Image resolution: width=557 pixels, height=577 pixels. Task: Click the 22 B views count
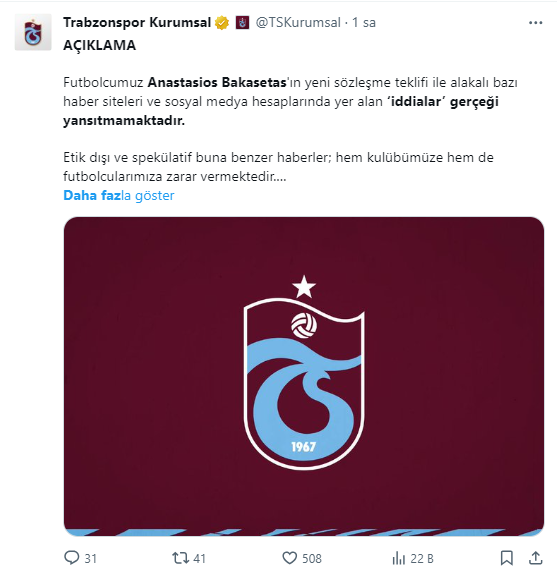(x=422, y=559)
